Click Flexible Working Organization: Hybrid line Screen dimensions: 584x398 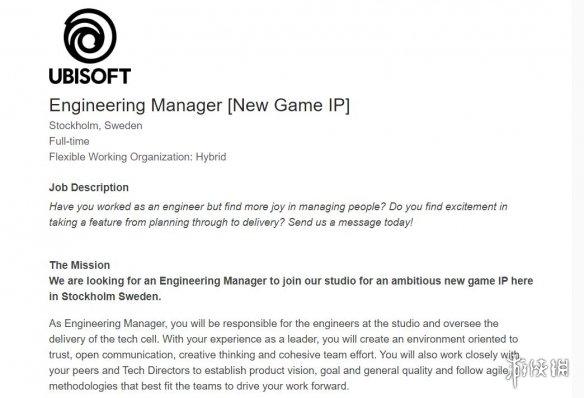[137, 157]
